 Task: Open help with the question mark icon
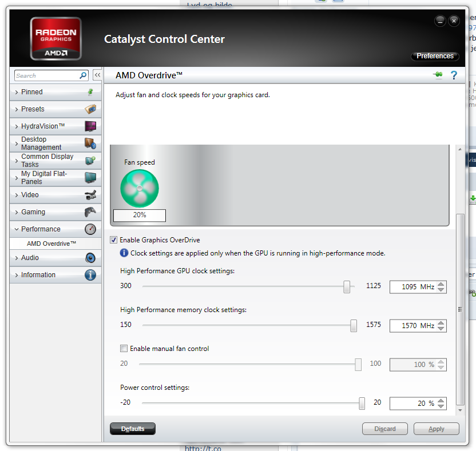pos(454,75)
